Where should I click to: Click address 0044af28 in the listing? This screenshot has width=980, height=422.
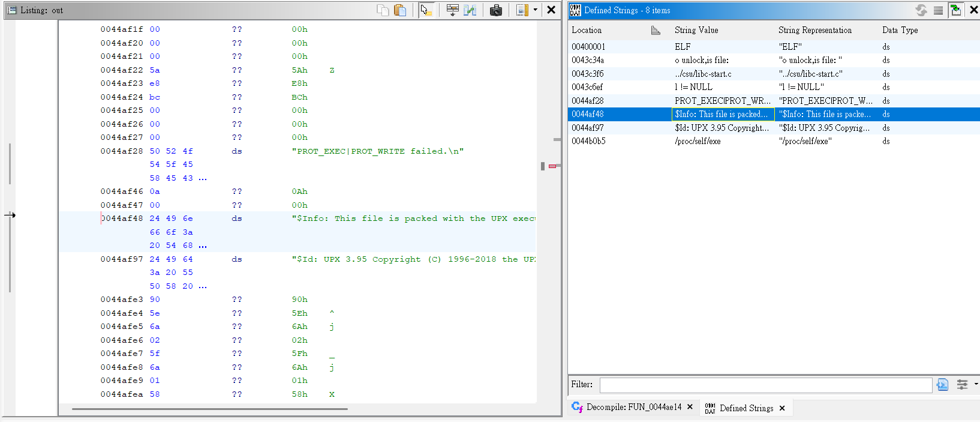pos(122,151)
